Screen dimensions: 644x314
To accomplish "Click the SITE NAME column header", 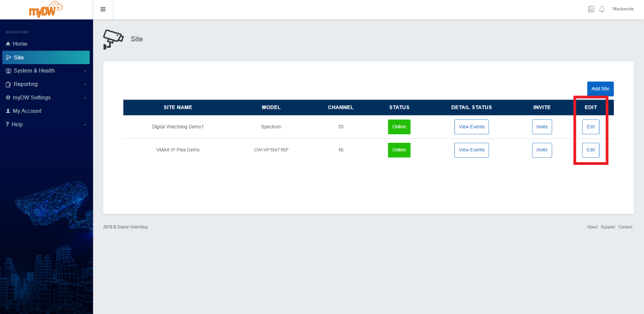I will click(178, 107).
